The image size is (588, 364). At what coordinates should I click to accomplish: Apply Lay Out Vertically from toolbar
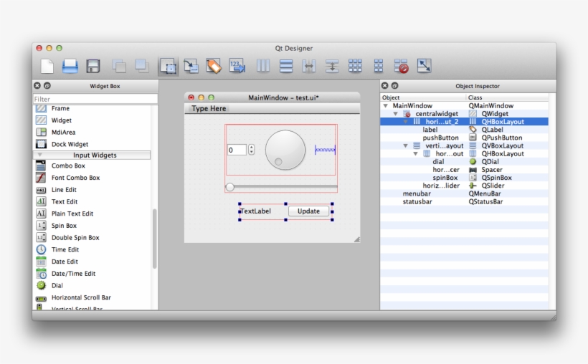click(286, 66)
